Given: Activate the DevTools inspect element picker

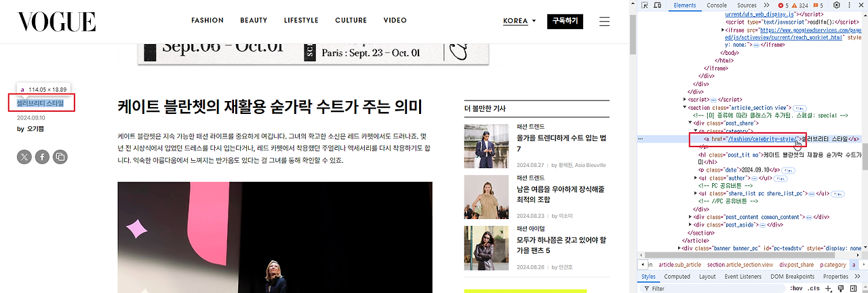Looking at the screenshot, I should pyautogui.click(x=644, y=5).
